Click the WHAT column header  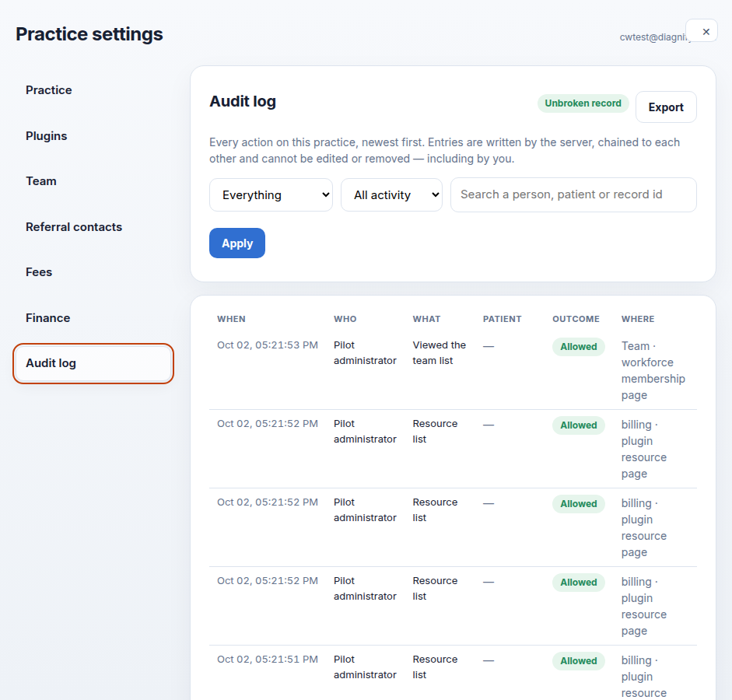[x=426, y=319]
